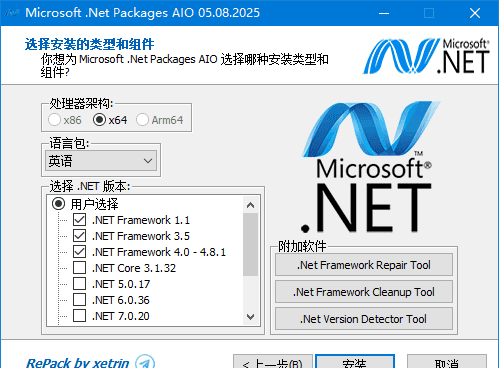Click the version list scroll up arrow
This screenshot has width=499, height=368.
point(251,205)
